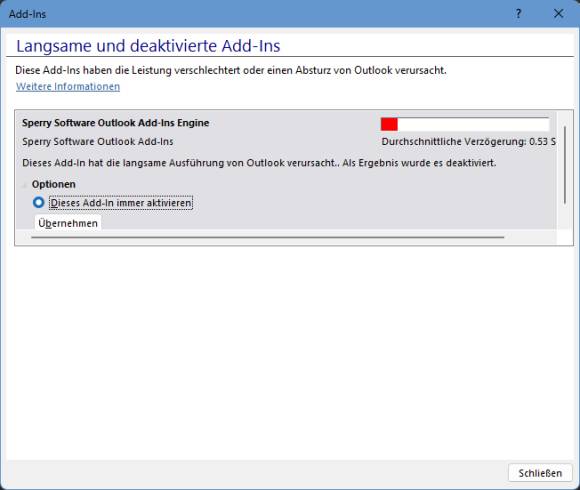This screenshot has height=490, width=580.
Task: Click the 'Optionen' label
Action: [54, 184]
